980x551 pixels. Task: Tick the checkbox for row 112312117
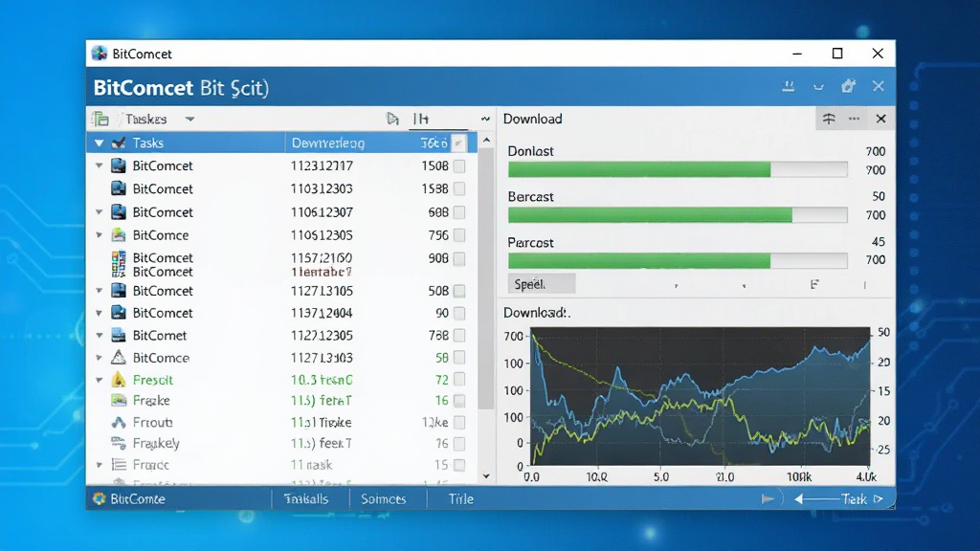(x=459, y=166)
